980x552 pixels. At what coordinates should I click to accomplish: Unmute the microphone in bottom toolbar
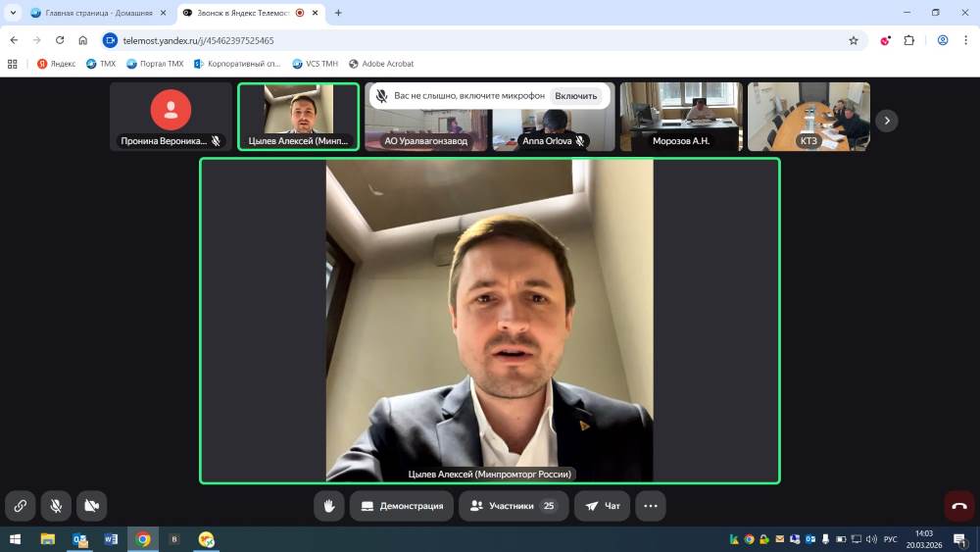pyautogui.click(x=56, y=506)
